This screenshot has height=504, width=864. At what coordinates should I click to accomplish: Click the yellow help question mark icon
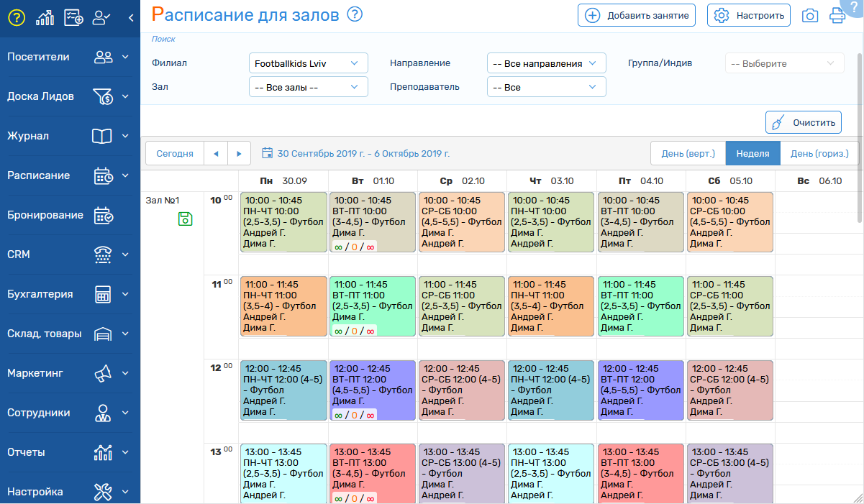[16, 18]
